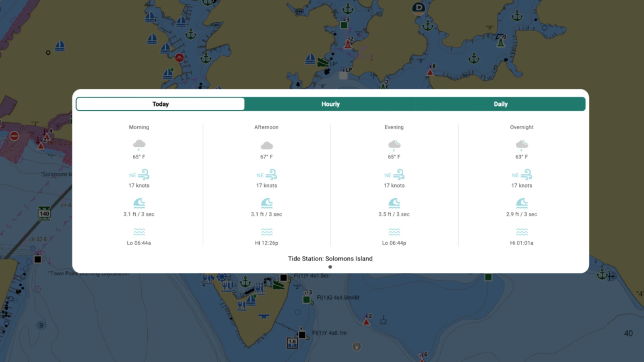Screen dimensions: 644x362
Task: Click the Evening cloud and moon icon
Action: coord(394,145)
